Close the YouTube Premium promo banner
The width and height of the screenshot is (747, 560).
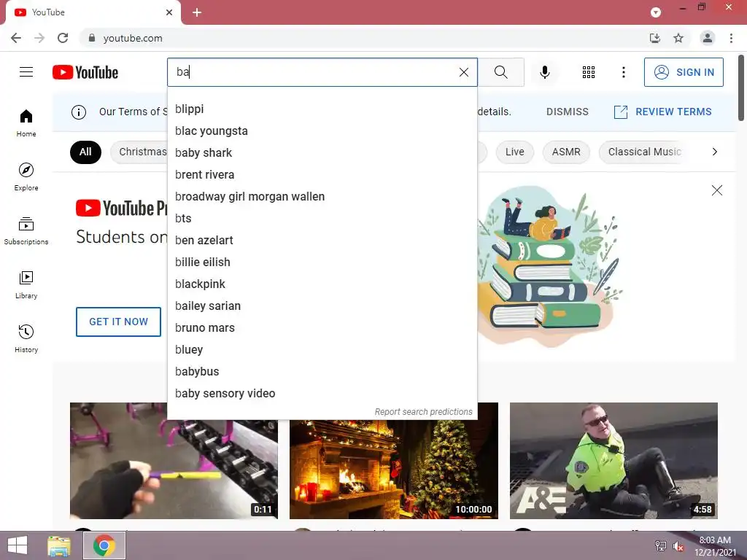(716, 190)
